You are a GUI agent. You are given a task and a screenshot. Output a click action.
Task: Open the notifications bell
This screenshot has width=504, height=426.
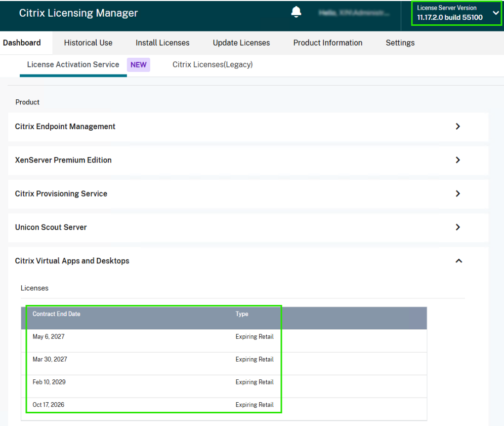296,12
